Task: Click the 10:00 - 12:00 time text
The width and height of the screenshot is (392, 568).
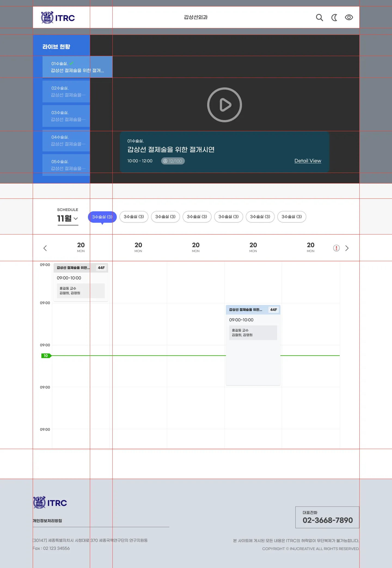Action: [x=140, y=161]
